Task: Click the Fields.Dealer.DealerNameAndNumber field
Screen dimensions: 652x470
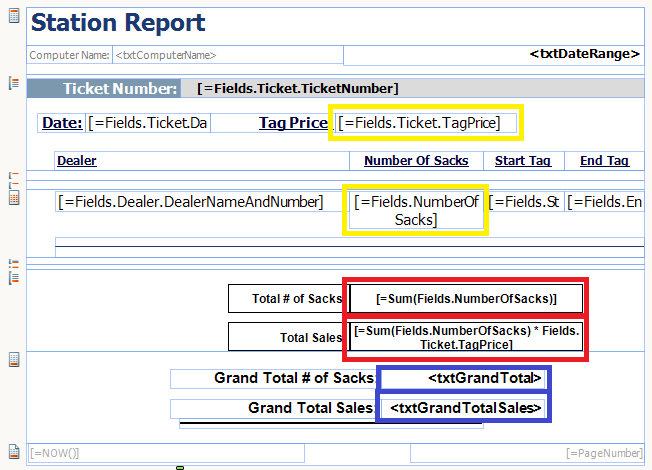Action: (x=192, y=202)
